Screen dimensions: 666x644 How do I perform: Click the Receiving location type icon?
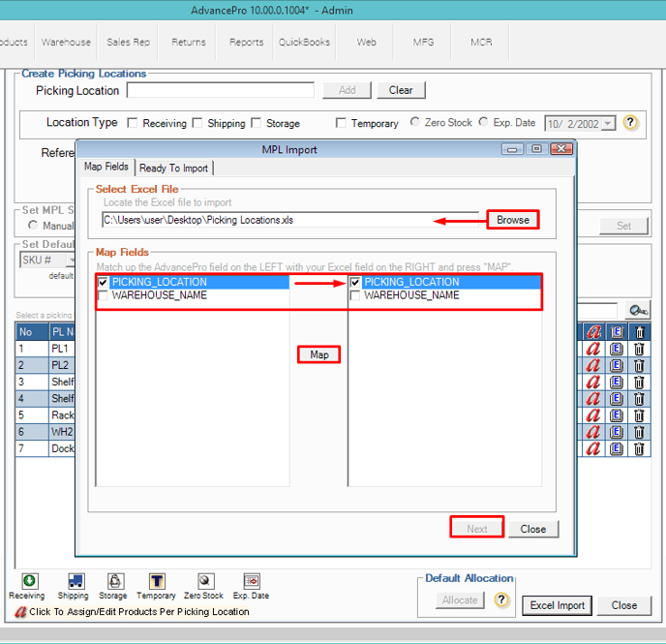[x=29, y=581]
